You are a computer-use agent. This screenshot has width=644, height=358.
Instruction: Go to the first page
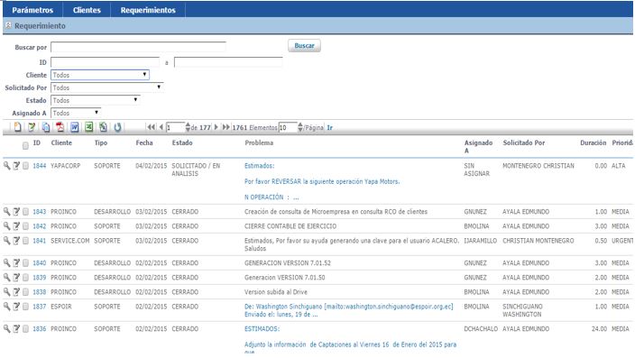[x=152, y=127]
